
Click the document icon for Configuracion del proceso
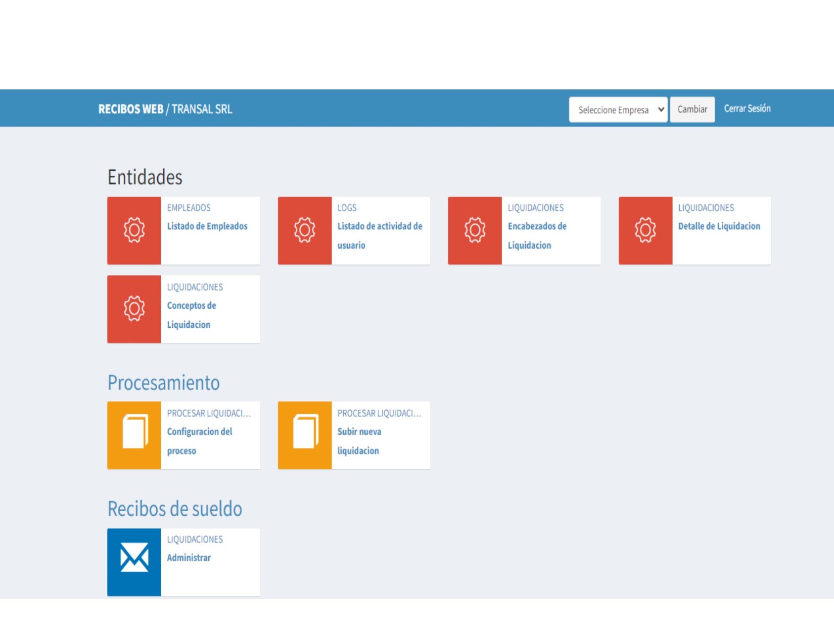pos(133,435)
